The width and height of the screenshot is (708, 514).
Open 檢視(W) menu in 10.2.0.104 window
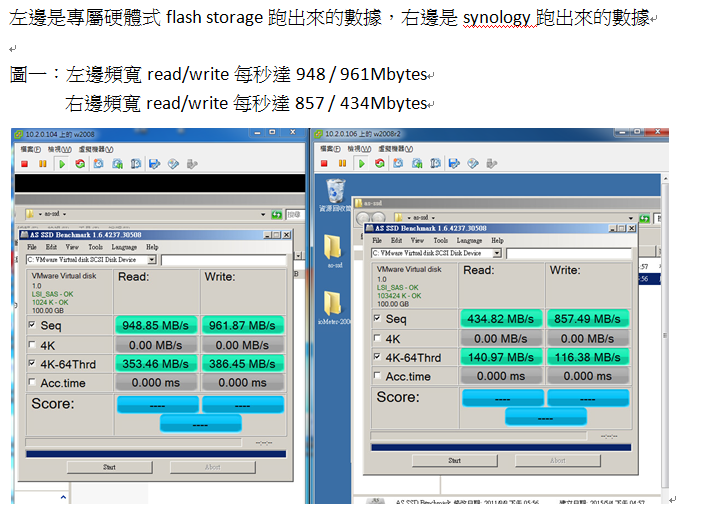coord(60,150)
